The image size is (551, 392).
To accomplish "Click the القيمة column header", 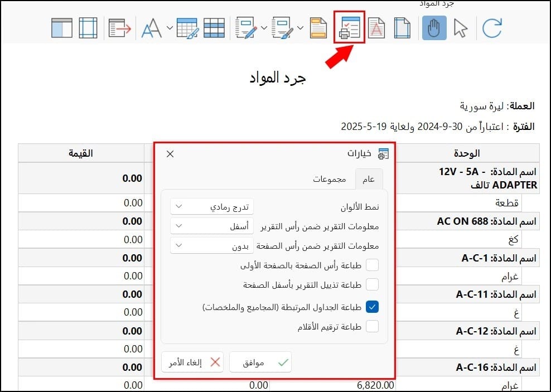I will 81,153.
